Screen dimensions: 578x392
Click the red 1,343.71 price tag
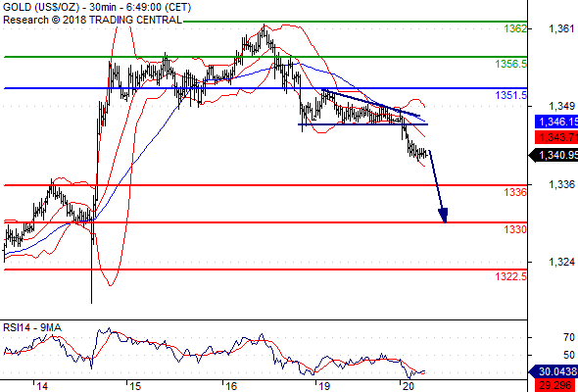click(556, 137)
